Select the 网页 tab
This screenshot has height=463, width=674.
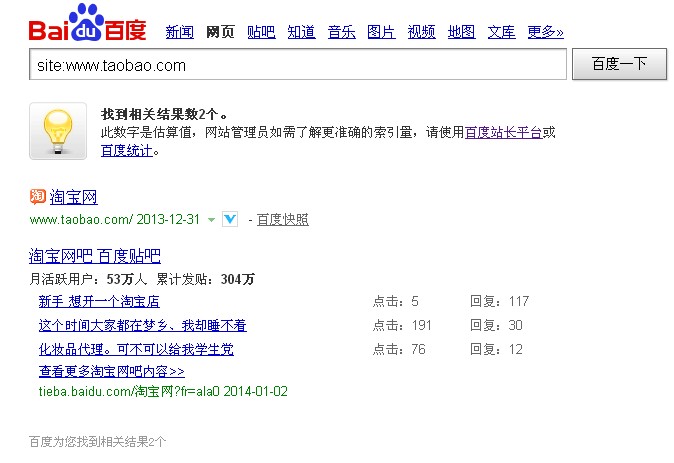click(x=220, y=32)
